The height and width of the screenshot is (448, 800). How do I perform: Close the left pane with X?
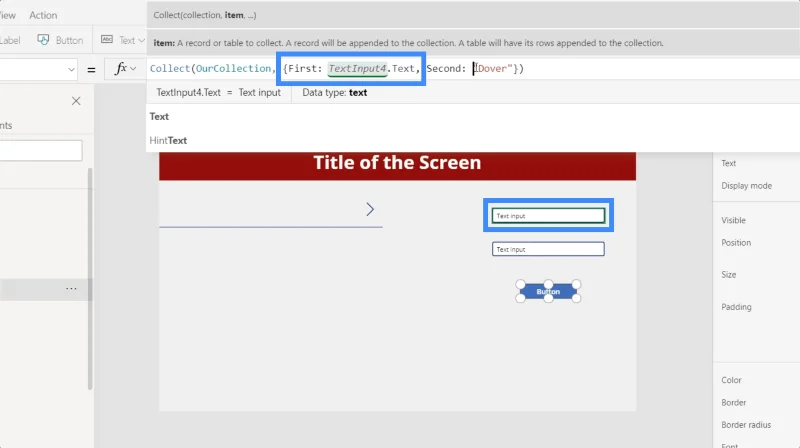76,101
